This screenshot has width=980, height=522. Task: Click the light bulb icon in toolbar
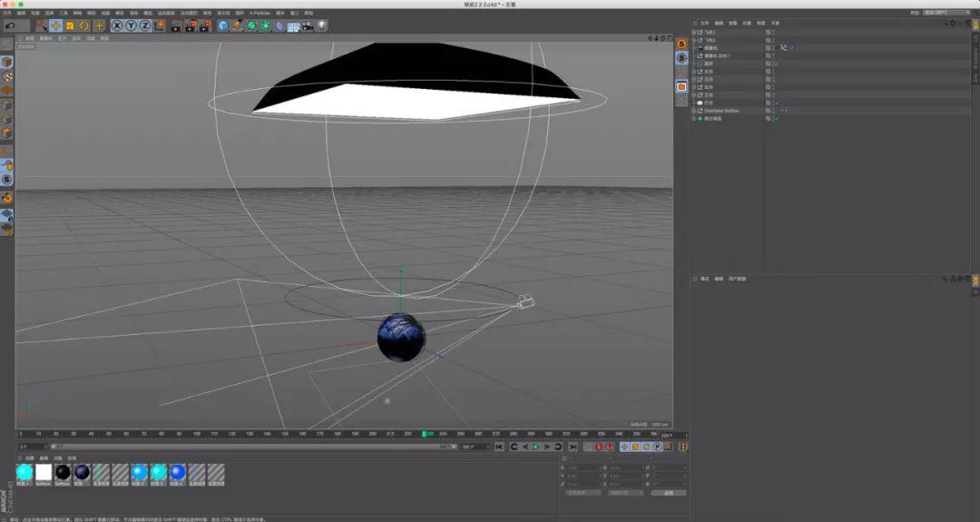point(322,25)
